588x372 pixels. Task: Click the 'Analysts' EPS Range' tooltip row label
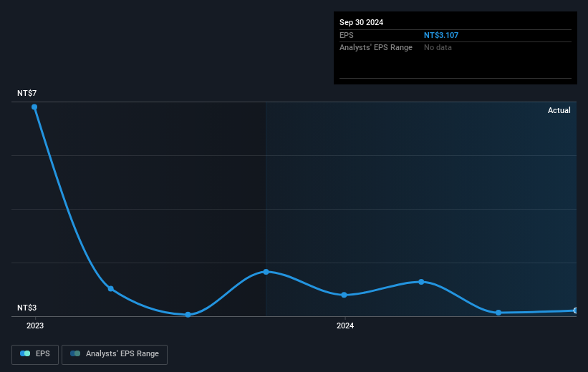(376, 48)
